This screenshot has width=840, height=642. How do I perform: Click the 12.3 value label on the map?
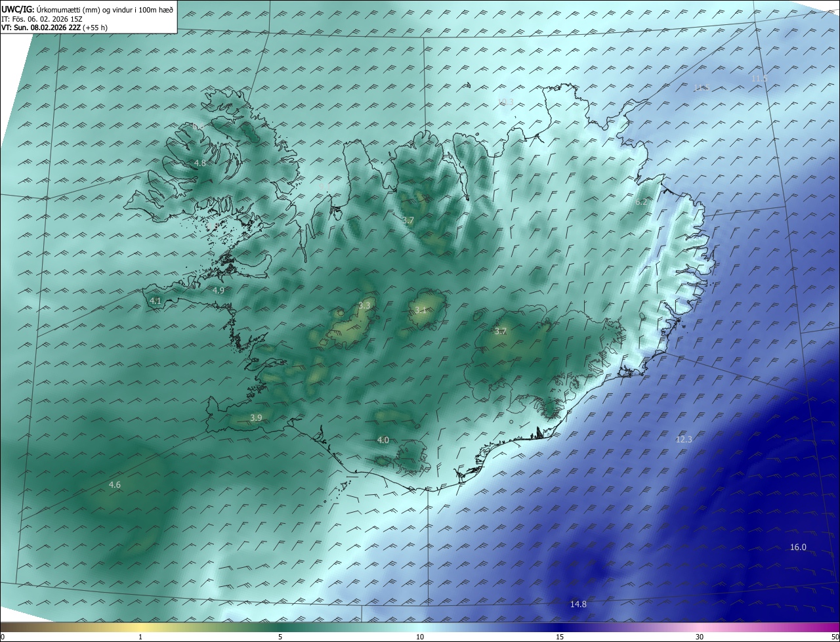point(684,439)
